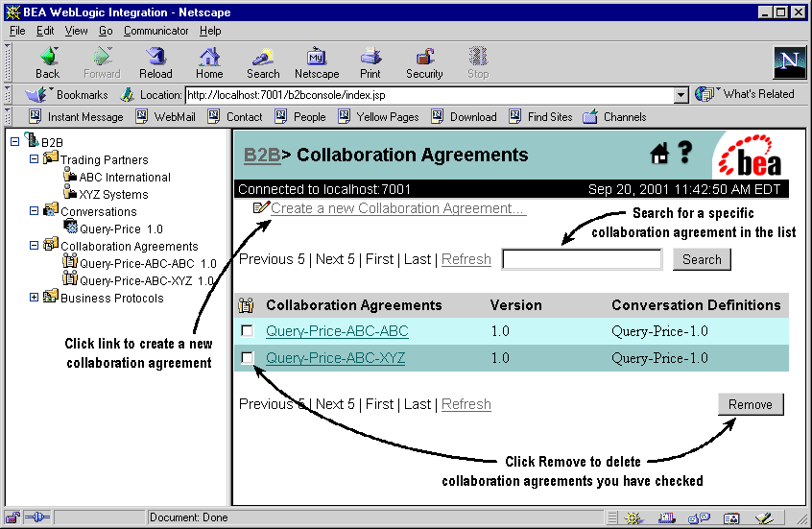Go to the browser Home page
Screen dimensions: 812x529
[209, 63]
